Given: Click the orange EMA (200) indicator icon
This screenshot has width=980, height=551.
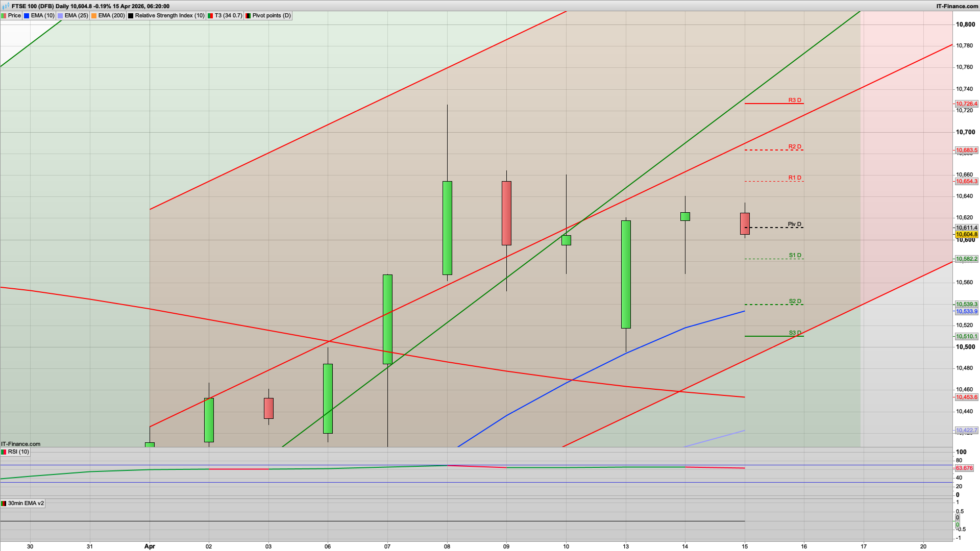Looking at the screenshot, I should tap(94, 15).
